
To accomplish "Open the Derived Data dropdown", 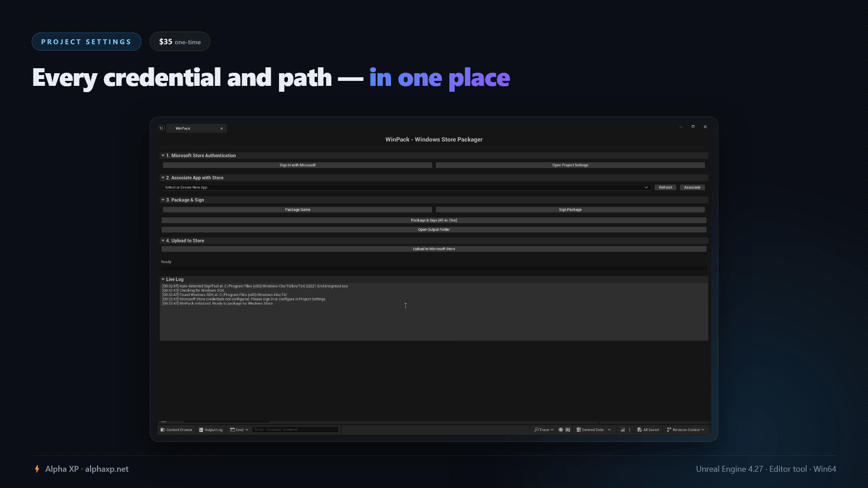I will 594,430.
